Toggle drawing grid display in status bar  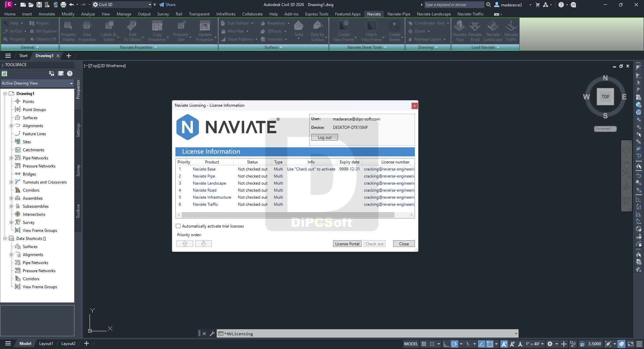coord(424,344)
